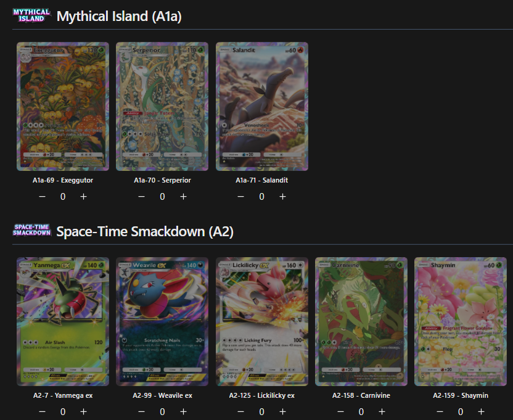Click the Weavile ex quantity value 0

pyautogui.click(x=162, y=411)
